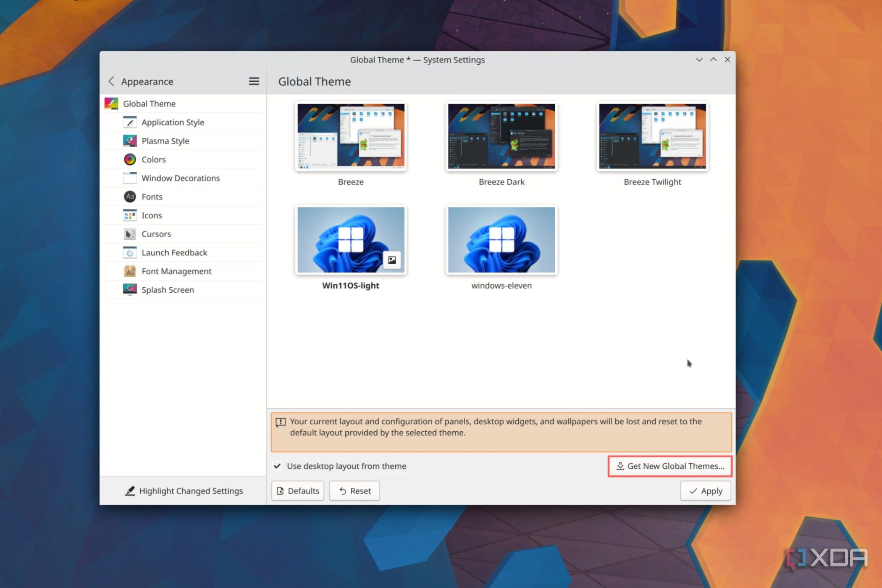The height and width of the screenshot is (588, 882).
Task: Select the Launch Feedback icon
Action: coord(130,252)
